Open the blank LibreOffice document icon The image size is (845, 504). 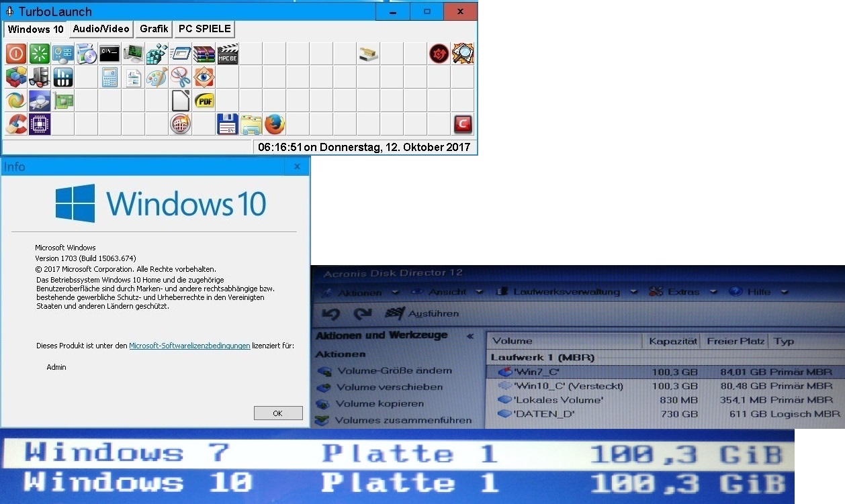pos(180,101)
